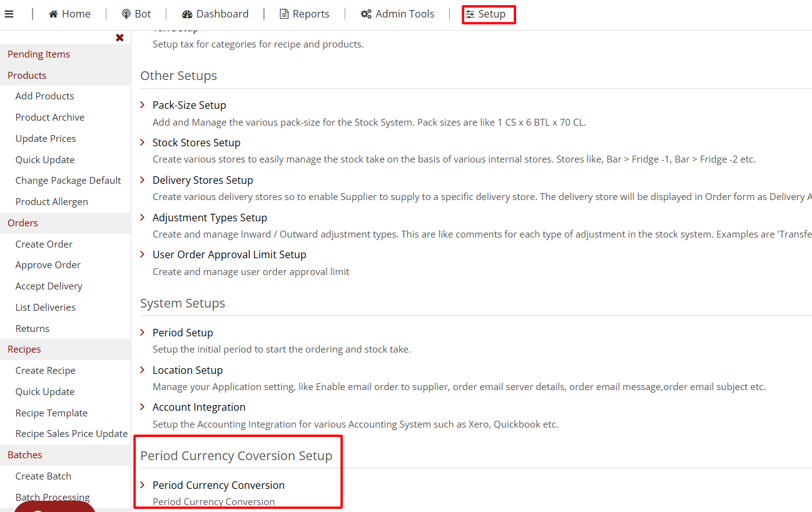Click the Setup sliders icon
Screen dimensions: 812x512
(x=470, y=14)
